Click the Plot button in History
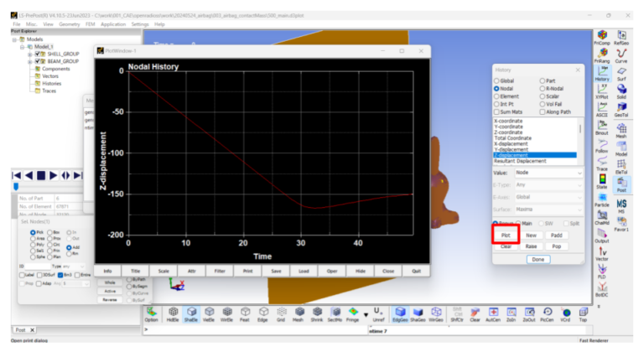The image size is (644, 362). [506, 236]
